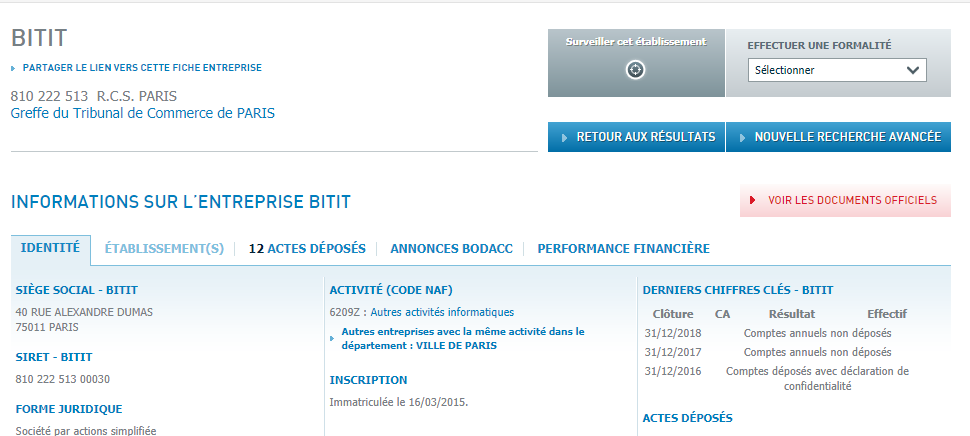
Task: Click the 6209Z Autres activités informatiques text
Action: click(x=422, y=312)
